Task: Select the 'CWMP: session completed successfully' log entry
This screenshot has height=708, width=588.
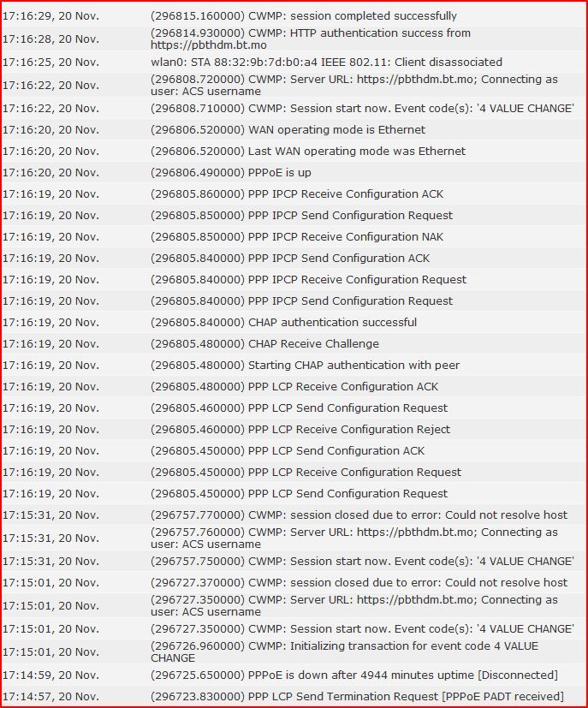Action: click(294, 15)
